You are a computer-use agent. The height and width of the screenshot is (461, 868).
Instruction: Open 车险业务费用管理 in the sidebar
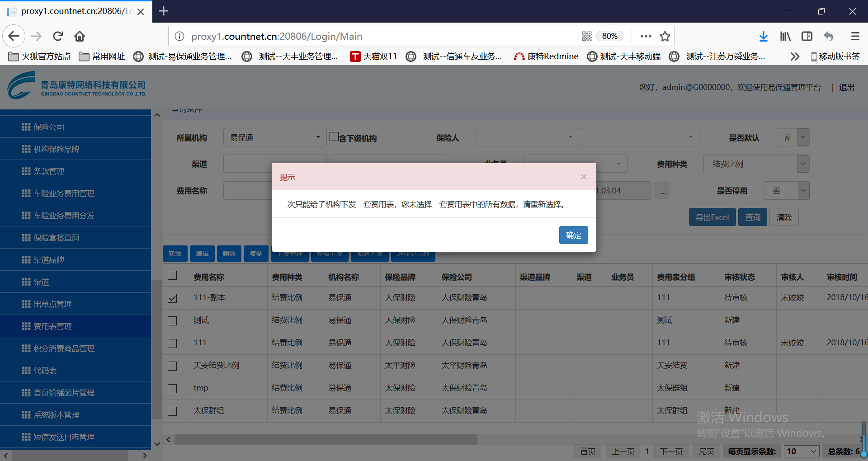click(x=64, y=193)
